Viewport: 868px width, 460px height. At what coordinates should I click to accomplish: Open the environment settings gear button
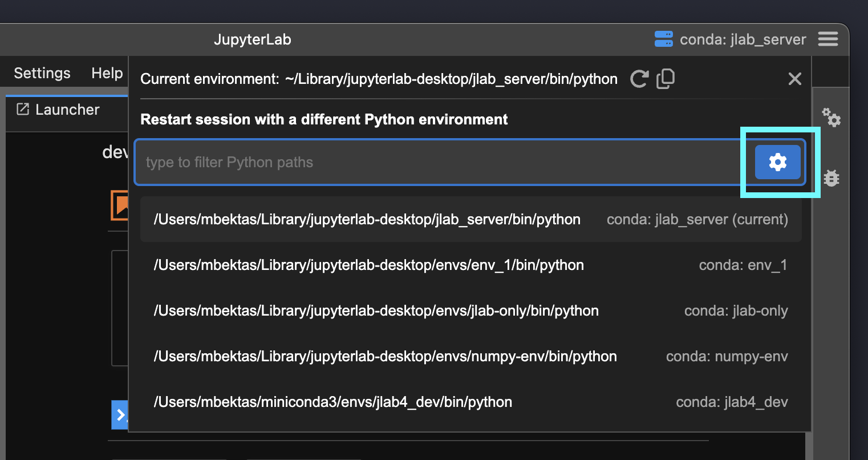click(x=777, y=162)
